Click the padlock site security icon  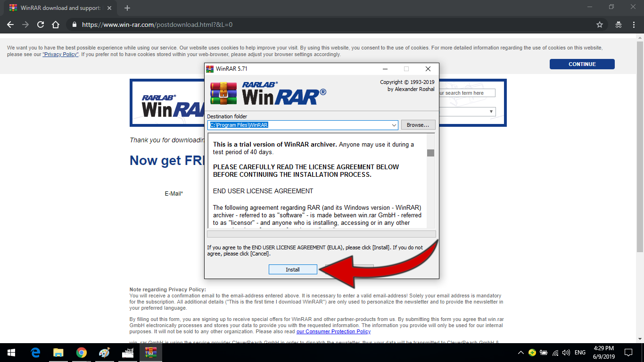74,25
